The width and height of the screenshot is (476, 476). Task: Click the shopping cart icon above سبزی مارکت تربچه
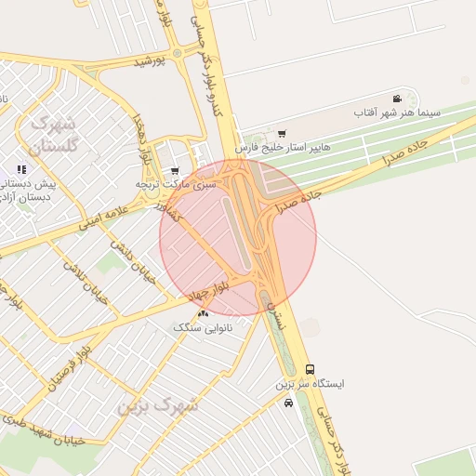[175, 171]
